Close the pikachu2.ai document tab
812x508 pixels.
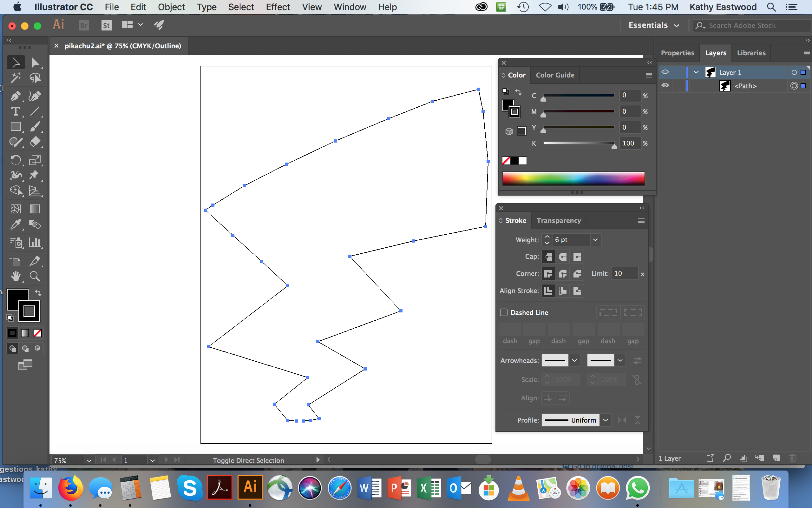click(56, 46)
